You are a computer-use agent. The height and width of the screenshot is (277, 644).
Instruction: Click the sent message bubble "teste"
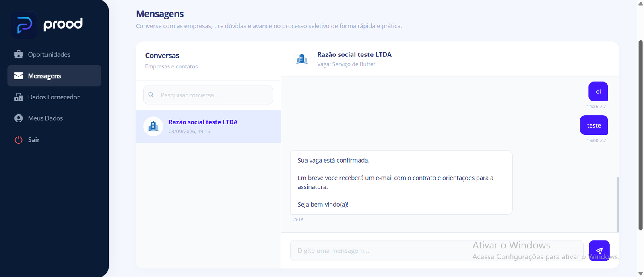(x=594, y=125)
